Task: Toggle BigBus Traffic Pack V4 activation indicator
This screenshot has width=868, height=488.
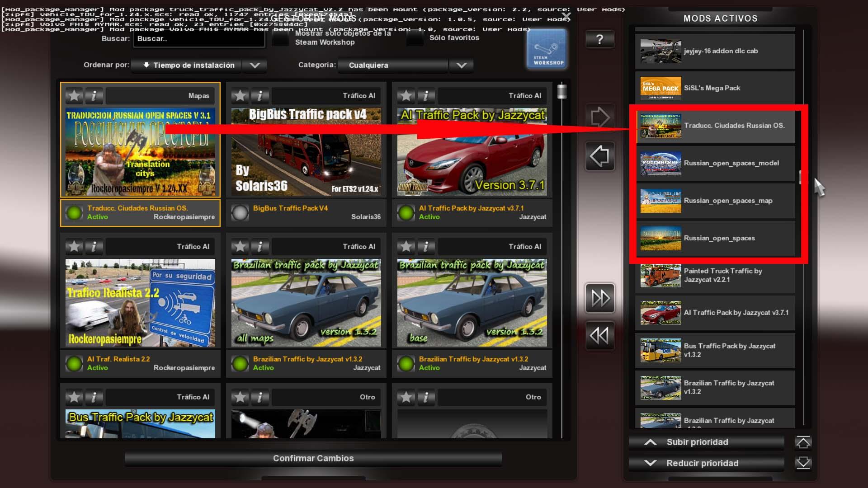Action: [x=240, y=212]
